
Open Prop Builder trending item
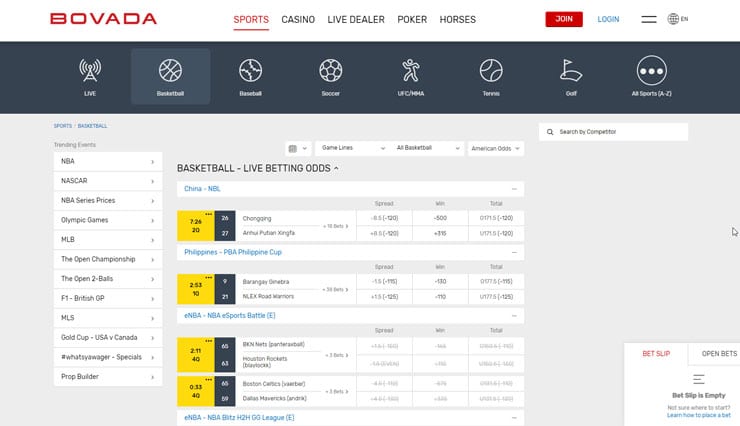pyautogui.click(x=108, y=377)
